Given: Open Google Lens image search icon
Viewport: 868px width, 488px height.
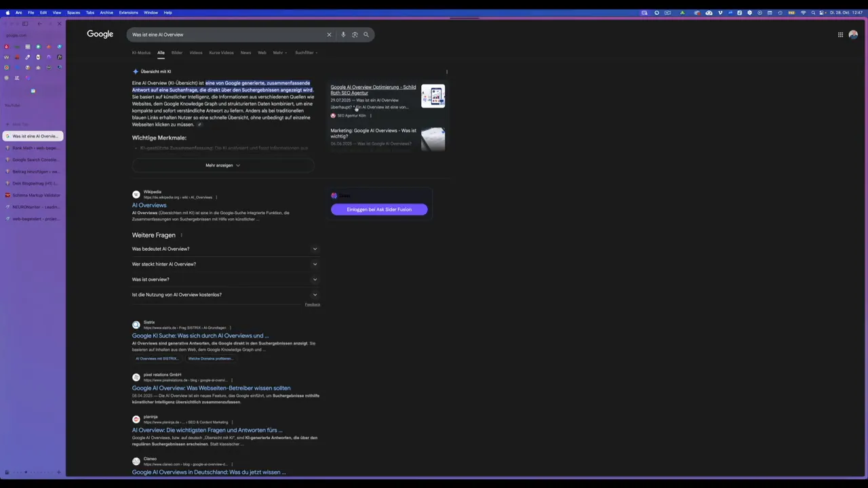Looking at the screenshot, I should [x=355, y=35].
